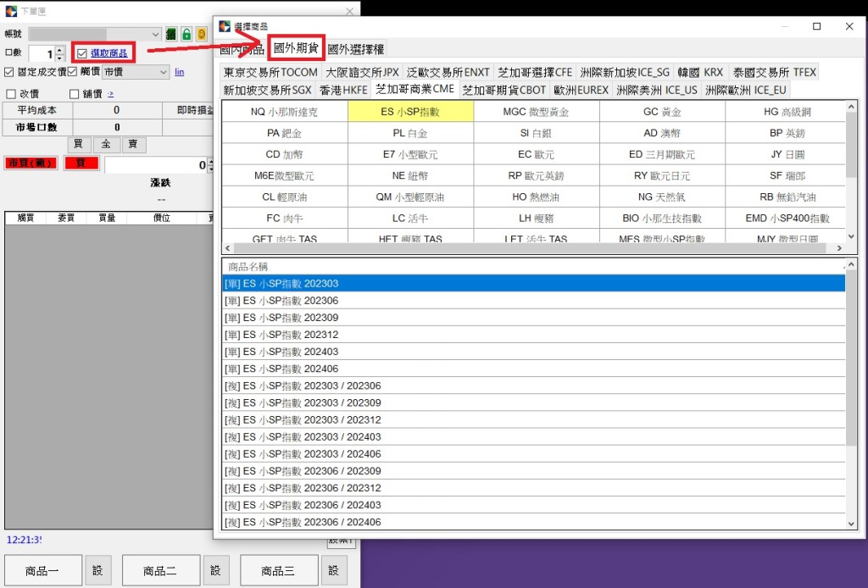Select the 香港 HKFE exchange tab
Screen dimensions: 868x588
(x=343, y=89)
